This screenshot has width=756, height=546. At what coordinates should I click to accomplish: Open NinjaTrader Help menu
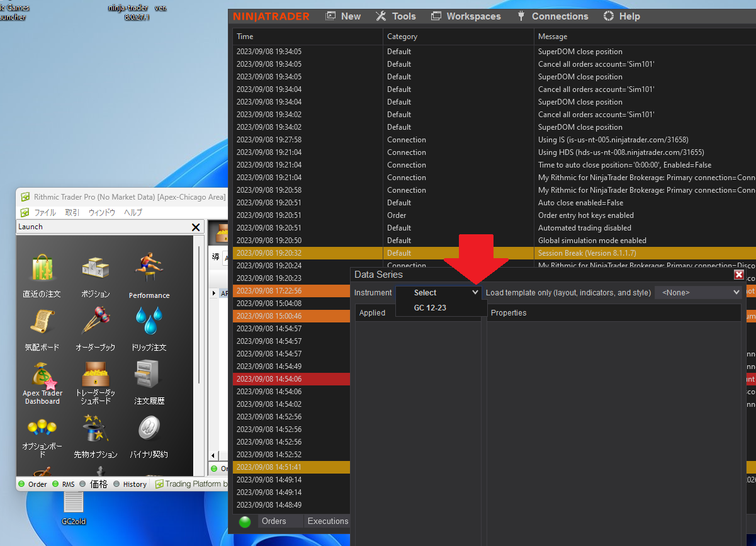click(622, 16)
